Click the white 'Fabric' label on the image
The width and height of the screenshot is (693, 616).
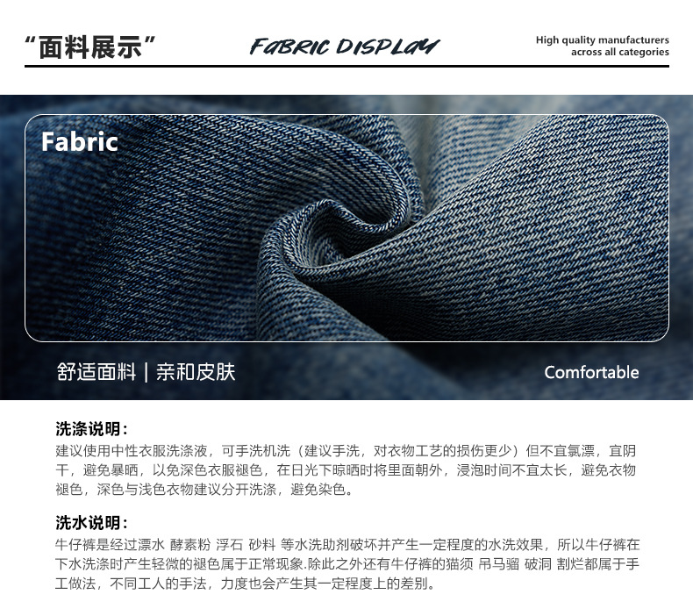(80, 142)
